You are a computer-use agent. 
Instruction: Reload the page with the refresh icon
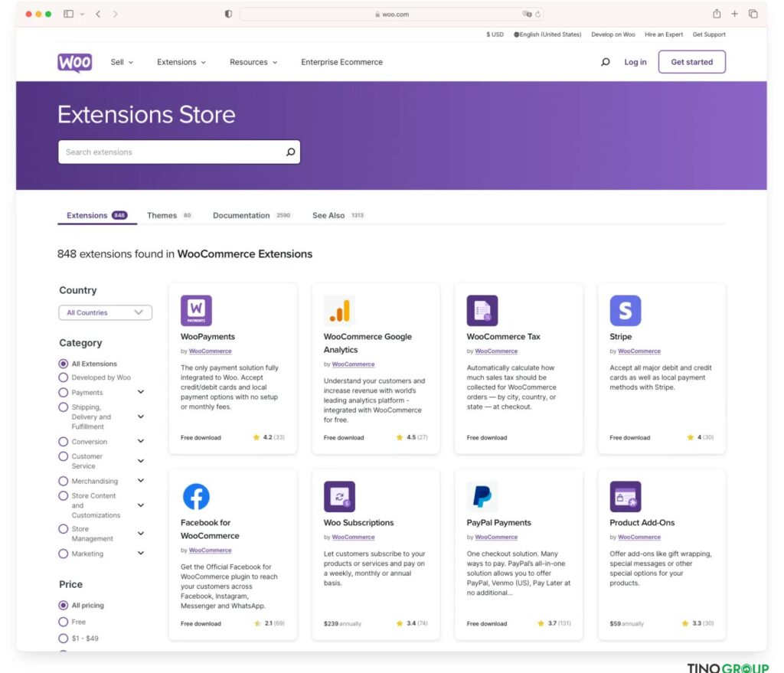pyautogui.click(x=538, y=14)
